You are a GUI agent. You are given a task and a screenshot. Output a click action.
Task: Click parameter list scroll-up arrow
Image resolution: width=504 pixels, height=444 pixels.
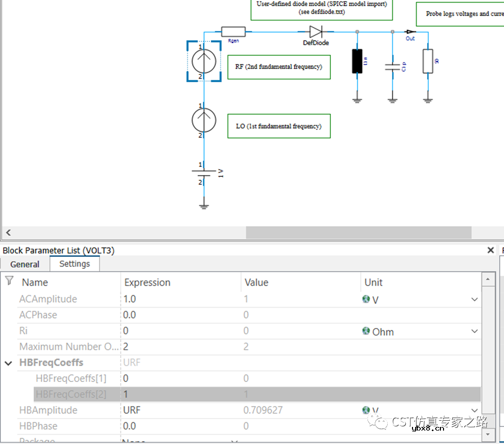tap(487, 280)
